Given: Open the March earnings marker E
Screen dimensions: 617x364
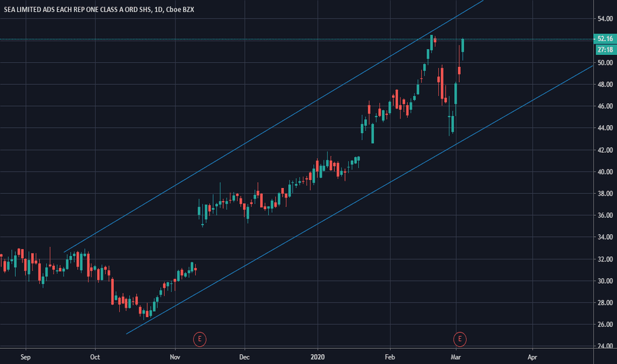Looking at the screenshot, I should pos(459,339).
